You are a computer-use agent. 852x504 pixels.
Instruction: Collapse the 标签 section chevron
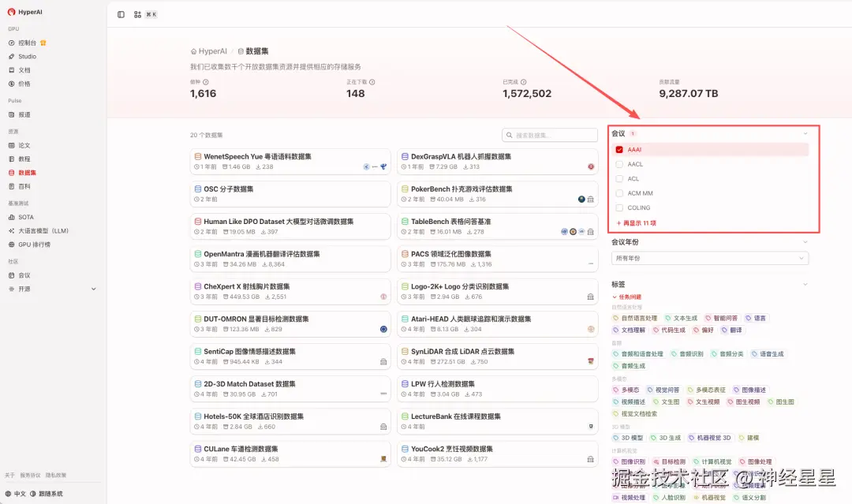point(805,285)
